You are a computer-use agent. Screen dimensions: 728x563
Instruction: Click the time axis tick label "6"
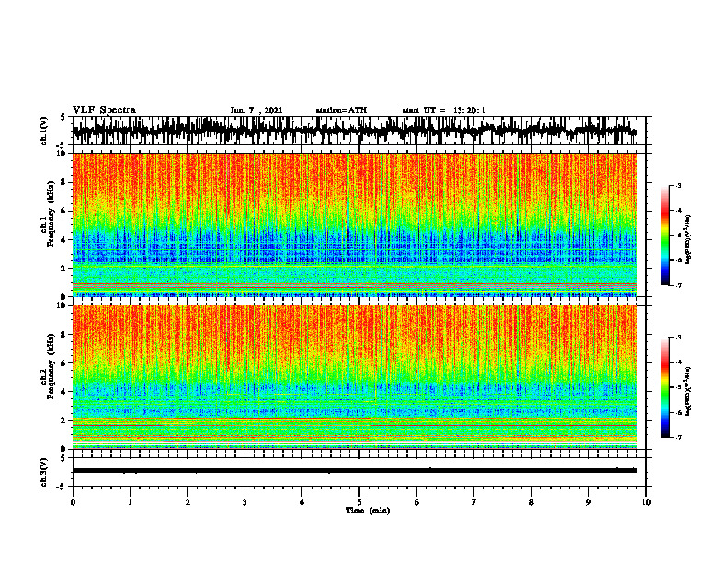point(417,502)
